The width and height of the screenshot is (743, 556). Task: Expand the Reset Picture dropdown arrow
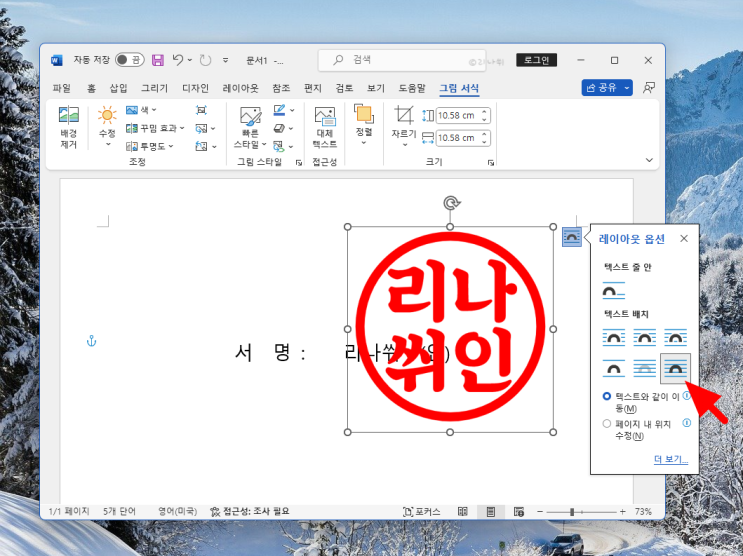click(214, 146)
